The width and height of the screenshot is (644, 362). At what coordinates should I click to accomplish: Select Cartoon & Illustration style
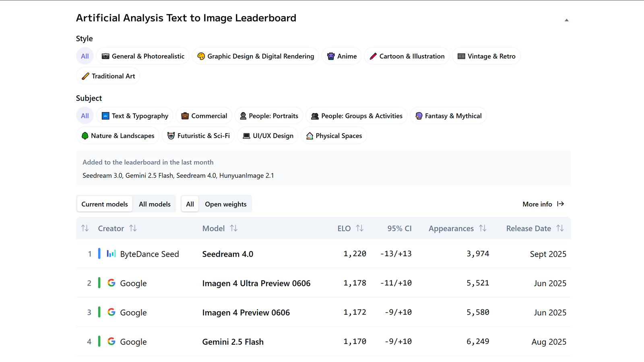[x=407, y=56]
